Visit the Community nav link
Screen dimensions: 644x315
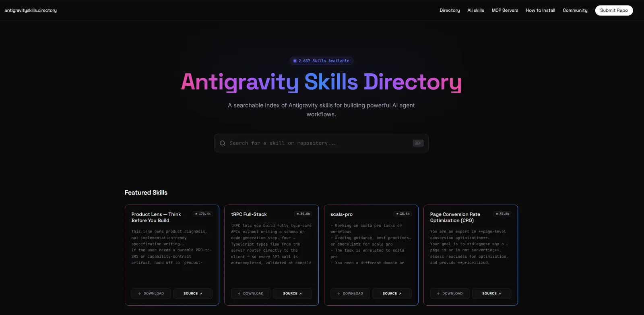point(575,10)
